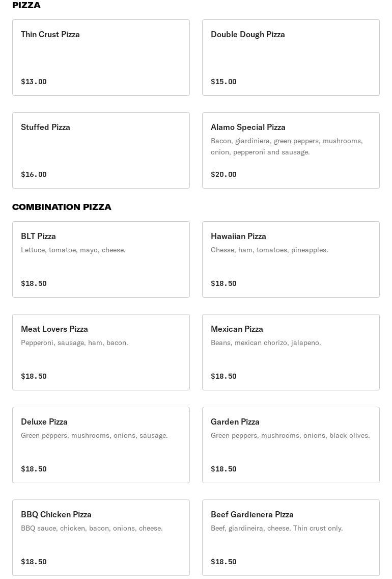Click the $15.00 Double Dough price

[223, 82]
